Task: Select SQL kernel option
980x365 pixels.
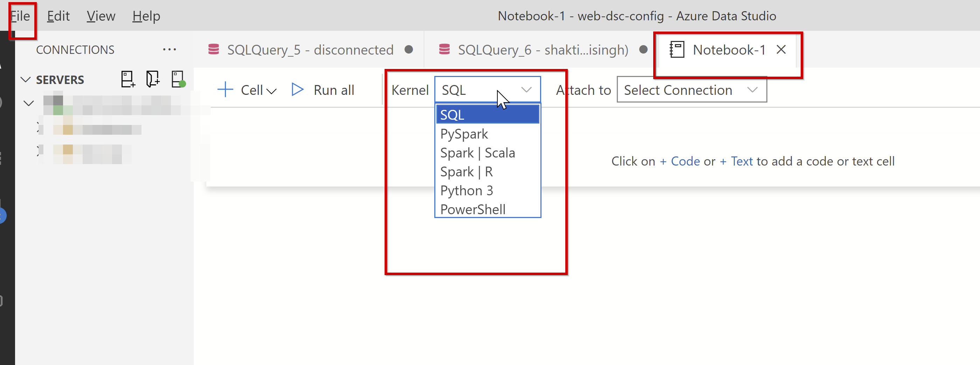Action: (x=487, y=114)
